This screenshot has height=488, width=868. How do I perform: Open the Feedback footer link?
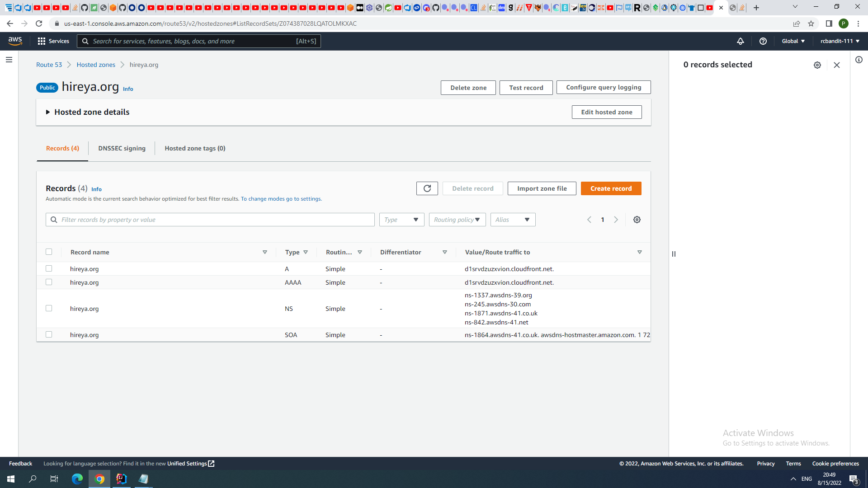point(20,464)
